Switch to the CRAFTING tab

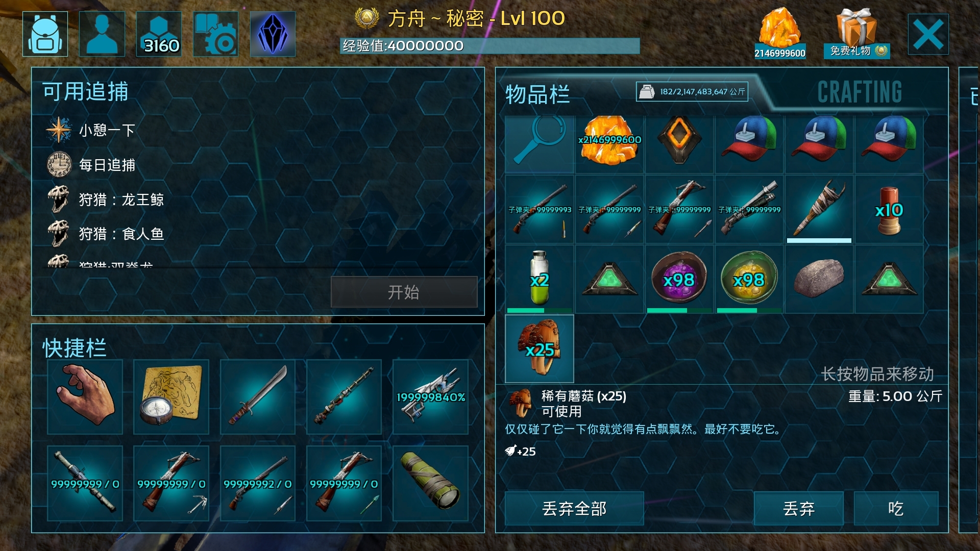(860, 92)
